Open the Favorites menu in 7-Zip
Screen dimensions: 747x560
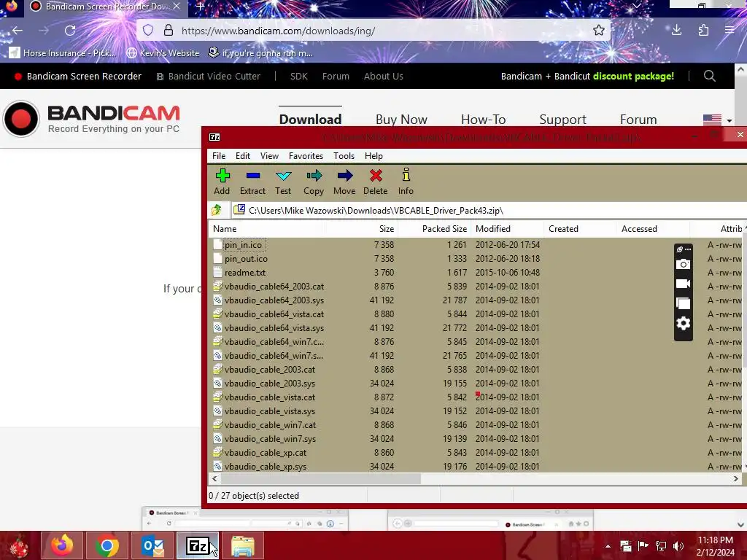(306, 156)
